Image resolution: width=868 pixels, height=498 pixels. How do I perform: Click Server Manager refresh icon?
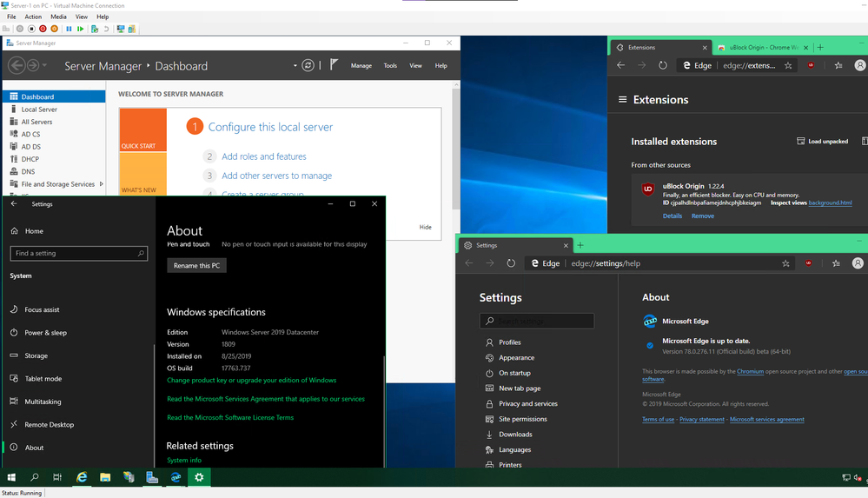point(308,65)
